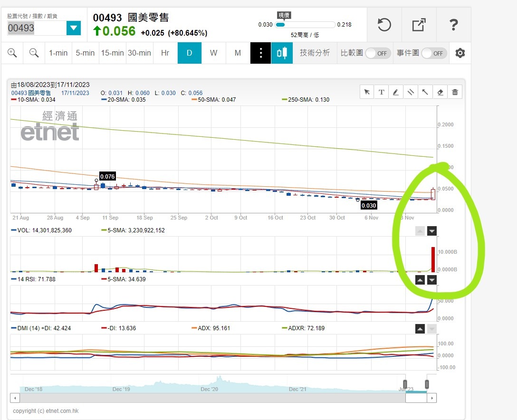This screenshot has width=517, height=420.
Task: Open the stock code dropdown arrow
Action: pos(74,28)
